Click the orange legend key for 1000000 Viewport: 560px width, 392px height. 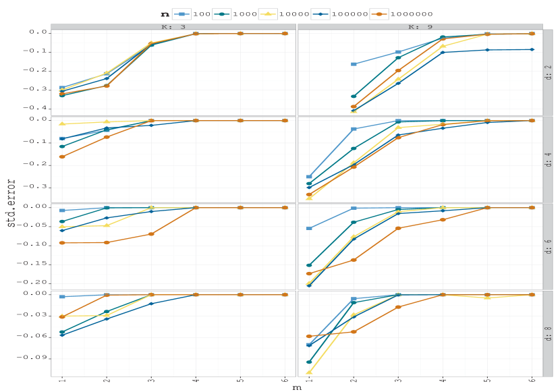click(379, 14)
